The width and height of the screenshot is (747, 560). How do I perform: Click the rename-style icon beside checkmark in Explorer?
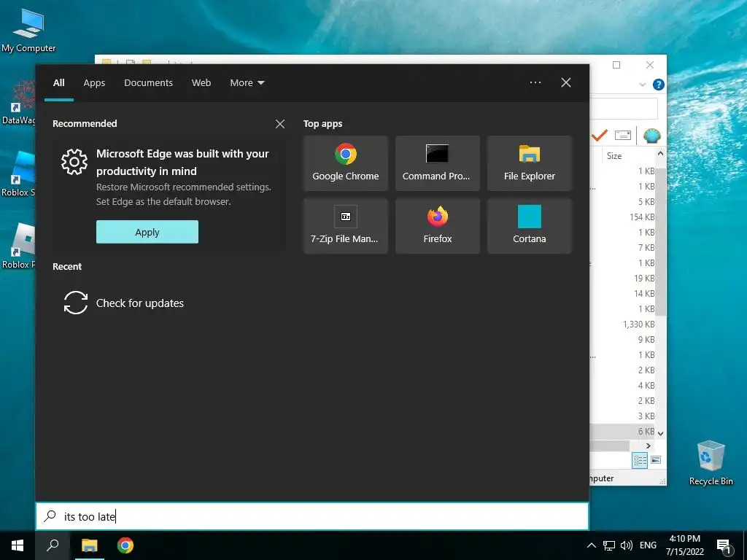pos(623,136)
